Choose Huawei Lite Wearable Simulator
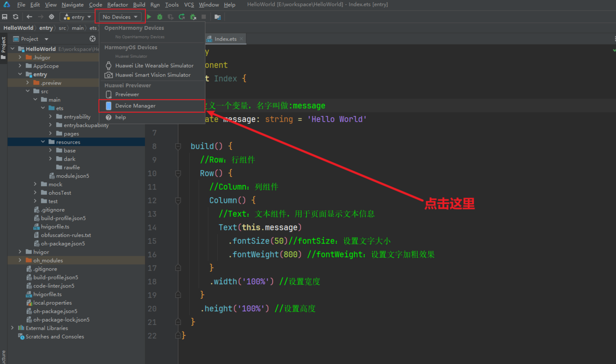Screen dimensions: 616x364 [154, 66]
